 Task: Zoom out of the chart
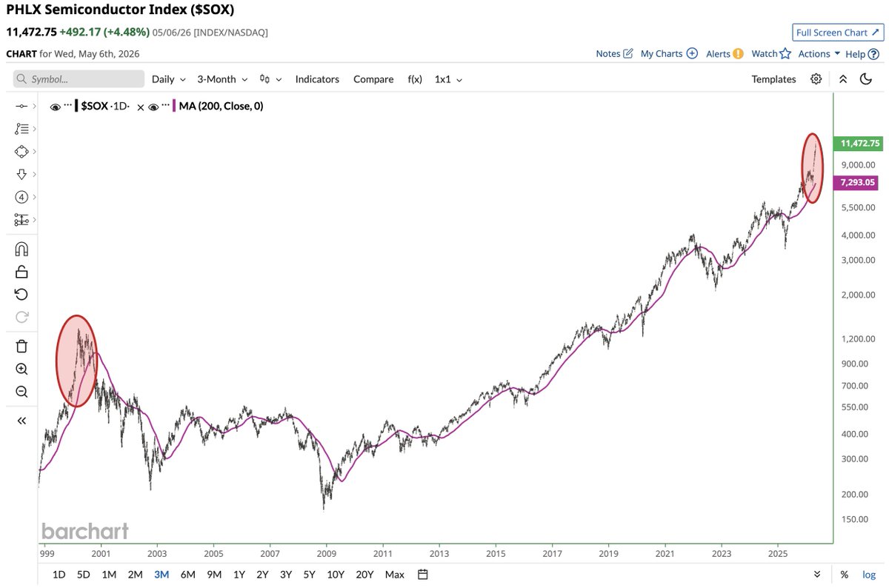(x=21, y=392)
